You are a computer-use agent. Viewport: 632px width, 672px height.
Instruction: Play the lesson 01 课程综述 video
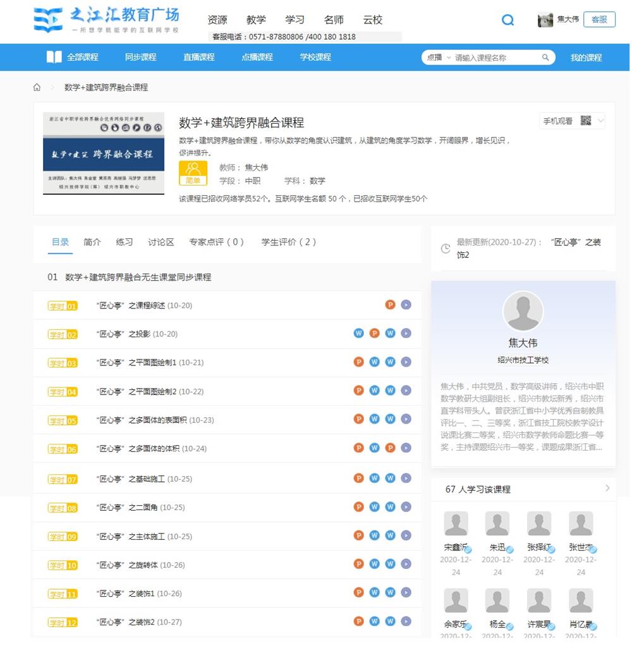(406, 305)
